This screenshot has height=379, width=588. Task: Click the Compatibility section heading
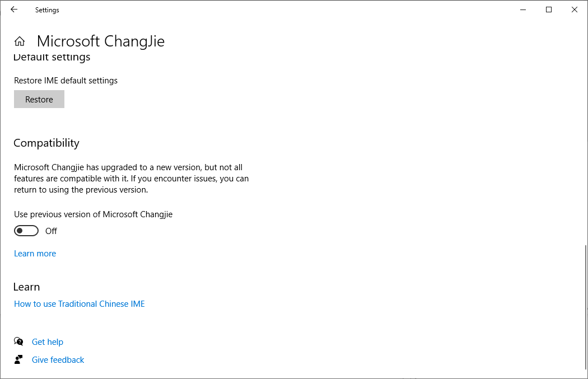coord(46,143)
